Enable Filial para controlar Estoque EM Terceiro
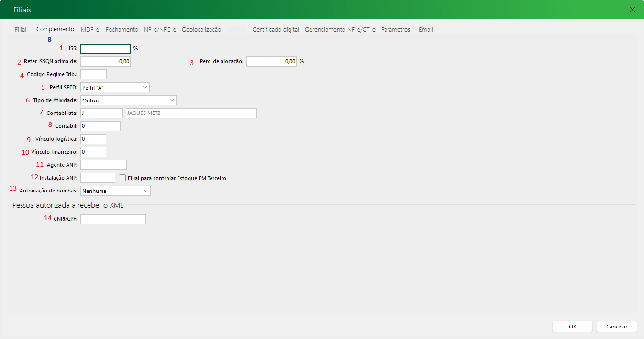The width and height of the screenshot is (644, 339). point(122,178)
